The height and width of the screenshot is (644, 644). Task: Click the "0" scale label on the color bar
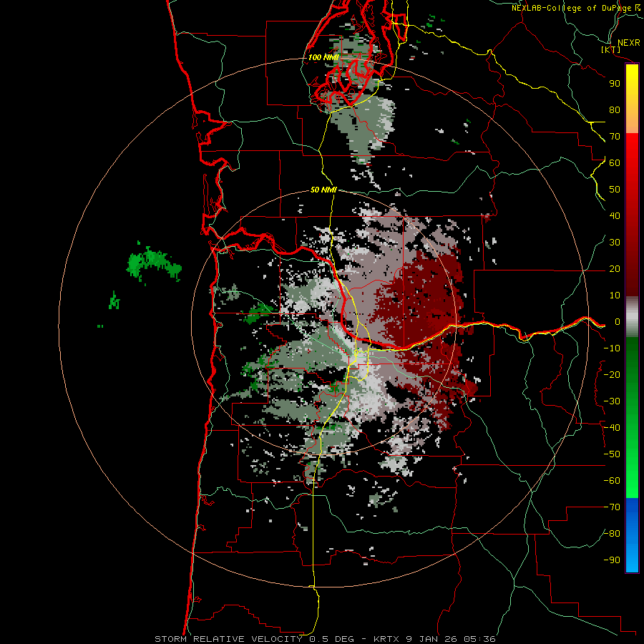pyautogui.click(x=617, y=321)
